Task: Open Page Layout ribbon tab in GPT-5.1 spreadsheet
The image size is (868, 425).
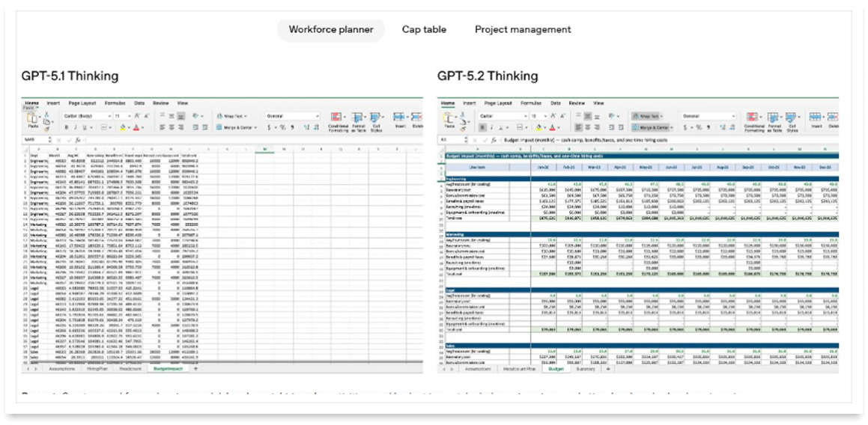Action: (x=82, y=103)
